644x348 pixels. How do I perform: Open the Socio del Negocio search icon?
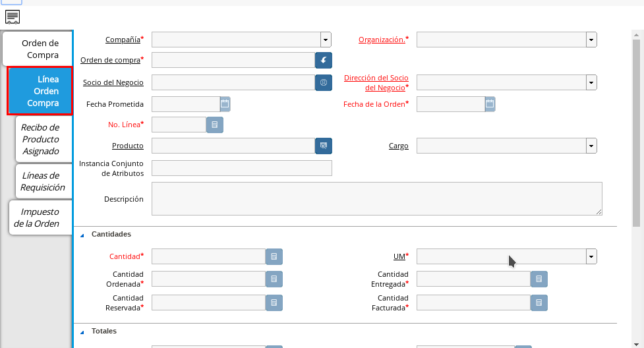coord(323,82)
